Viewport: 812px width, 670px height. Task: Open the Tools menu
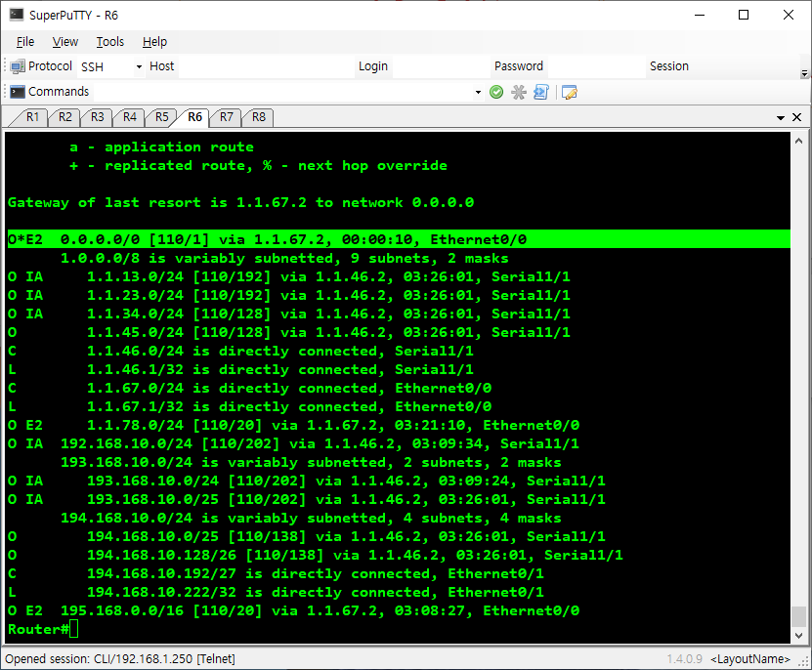coord(109,41)
